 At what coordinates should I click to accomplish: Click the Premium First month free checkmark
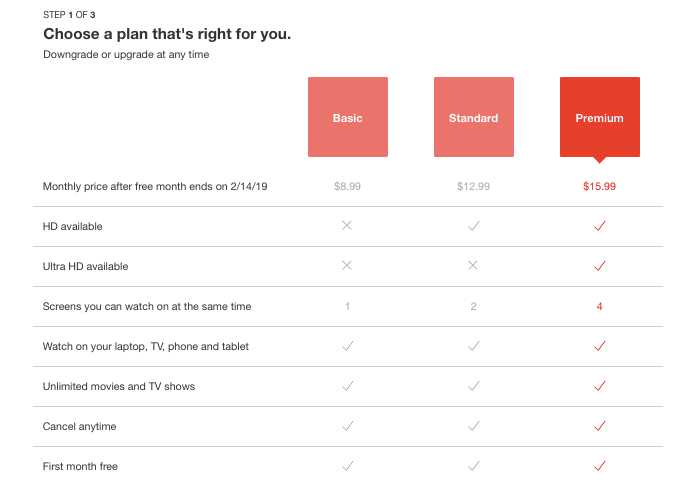(x=599, y=466)
